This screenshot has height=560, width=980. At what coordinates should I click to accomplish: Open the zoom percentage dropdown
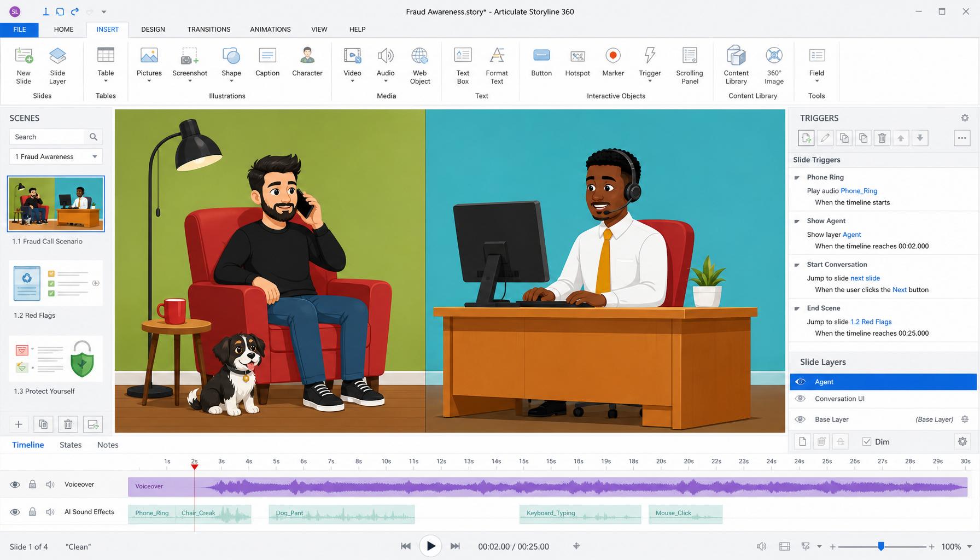tap(970, 546)
